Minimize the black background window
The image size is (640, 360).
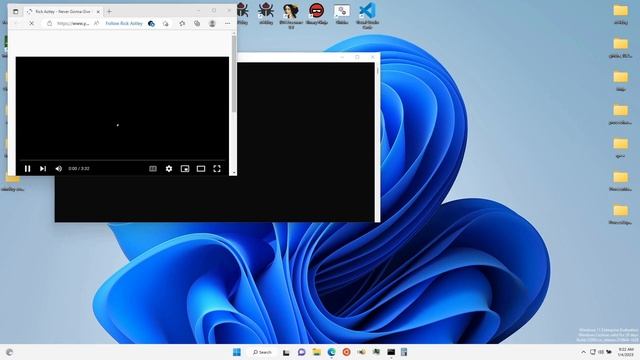(342, 57)
